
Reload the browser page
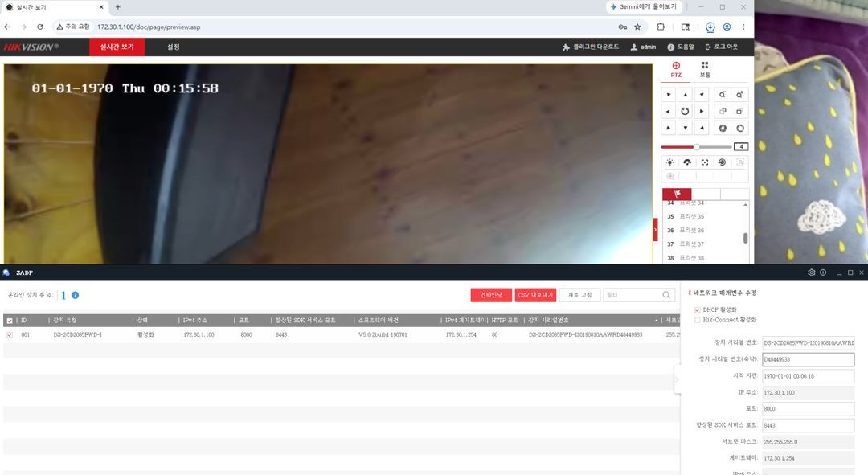[40, 27]
